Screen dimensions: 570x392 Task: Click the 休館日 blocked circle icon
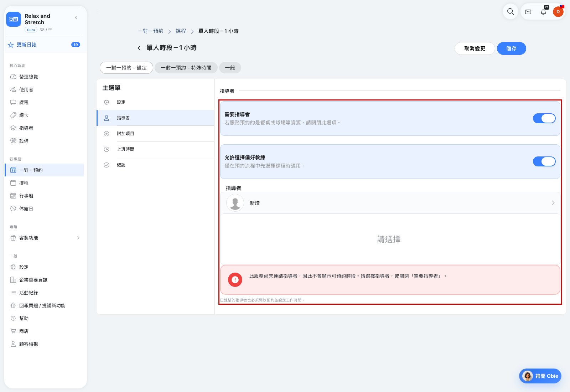13,208
